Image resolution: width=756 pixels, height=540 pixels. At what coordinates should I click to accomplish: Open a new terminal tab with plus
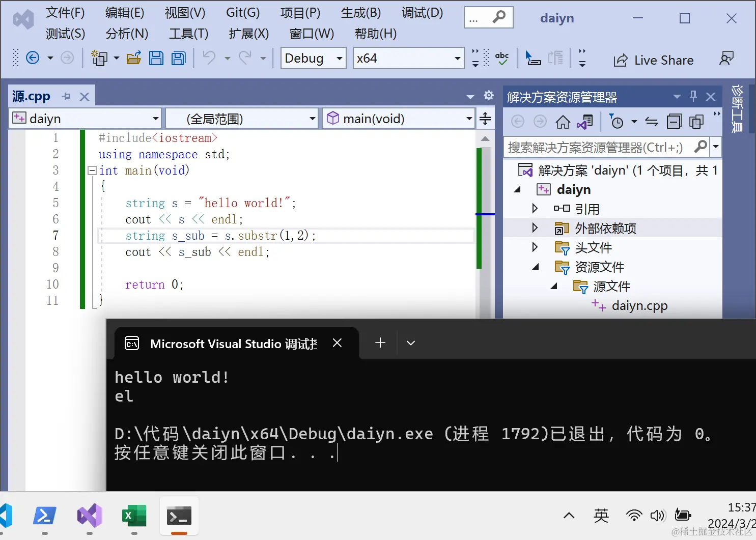[380, 343]
